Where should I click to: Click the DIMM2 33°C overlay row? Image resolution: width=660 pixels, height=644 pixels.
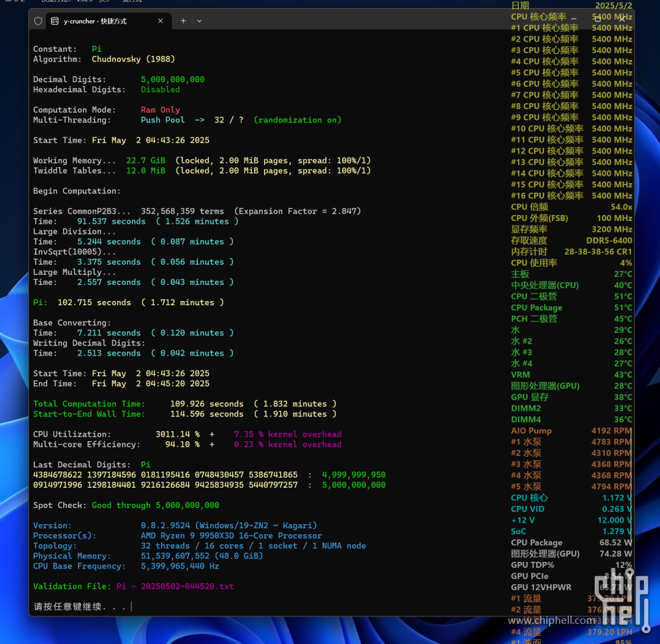point(571,408)
